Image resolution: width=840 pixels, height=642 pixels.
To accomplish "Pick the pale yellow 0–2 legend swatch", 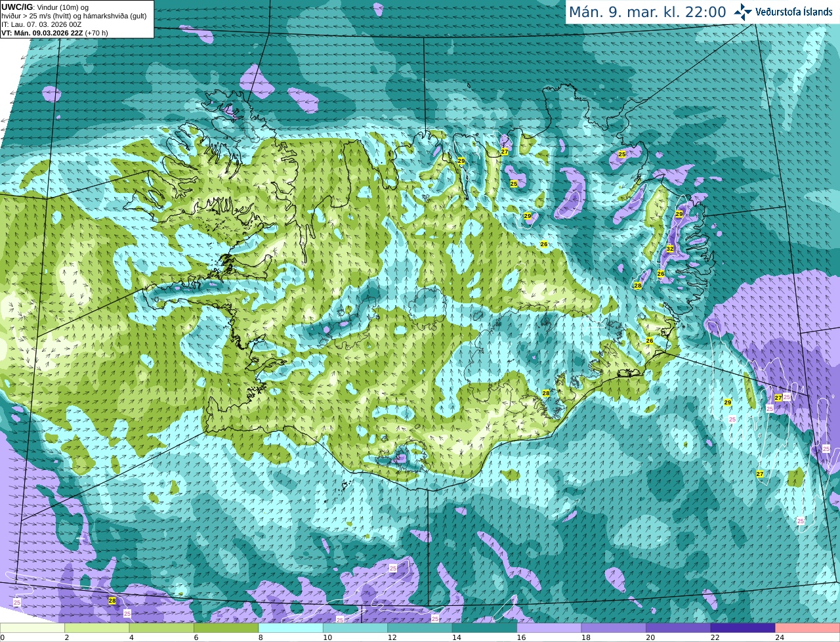I will click(32, 628).
